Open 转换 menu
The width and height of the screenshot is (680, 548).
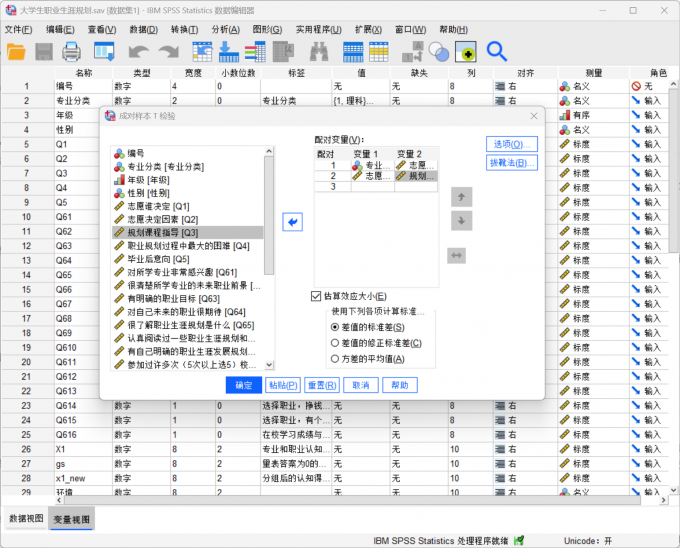point(184,29)
